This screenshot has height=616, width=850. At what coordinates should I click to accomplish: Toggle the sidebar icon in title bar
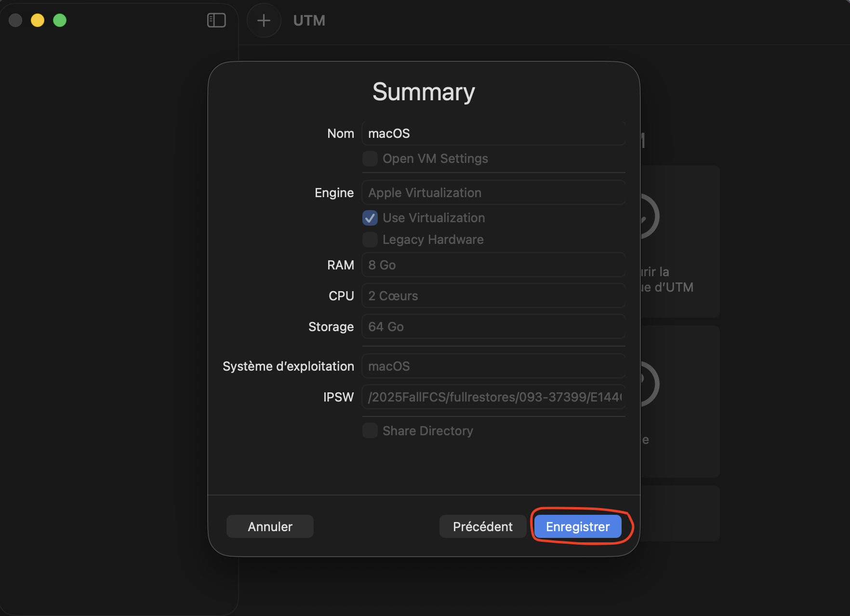tap(216, 20)
